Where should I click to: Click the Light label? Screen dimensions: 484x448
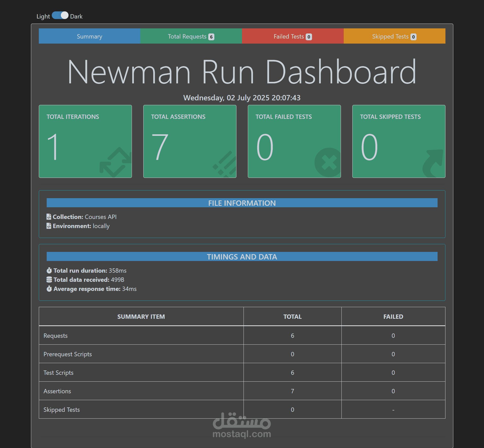point(43,16)
